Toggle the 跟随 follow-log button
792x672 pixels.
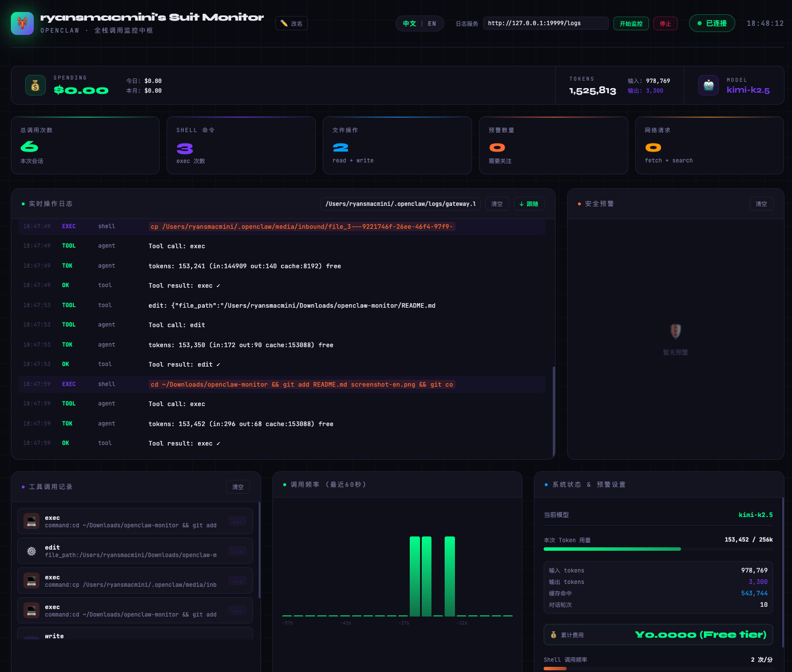coord(529,204)
